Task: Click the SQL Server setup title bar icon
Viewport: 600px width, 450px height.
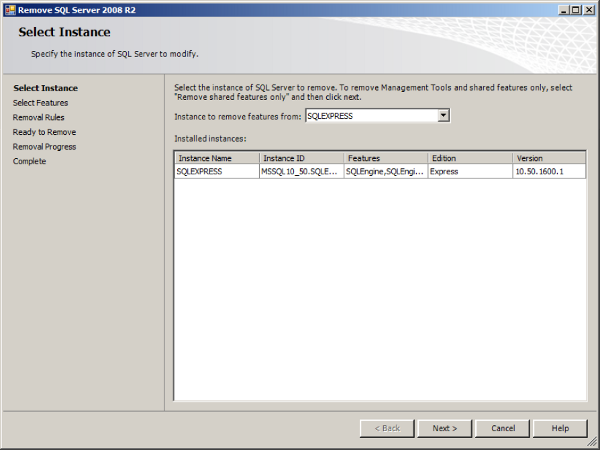Action: coord(10,10)
